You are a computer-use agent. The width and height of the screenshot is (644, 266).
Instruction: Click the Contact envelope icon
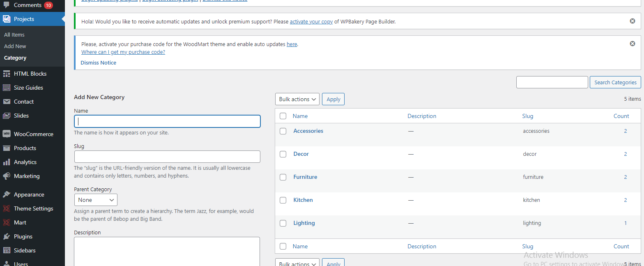tap(7, 102)
